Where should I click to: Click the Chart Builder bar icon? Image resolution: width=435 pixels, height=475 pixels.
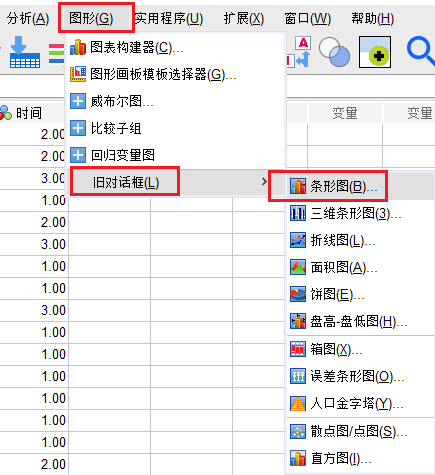pos(78,47)
